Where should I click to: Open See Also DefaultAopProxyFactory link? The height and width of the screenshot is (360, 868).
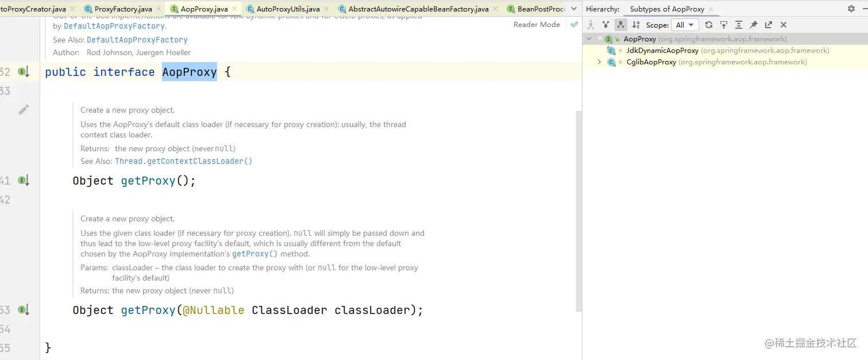pos(137,40)
